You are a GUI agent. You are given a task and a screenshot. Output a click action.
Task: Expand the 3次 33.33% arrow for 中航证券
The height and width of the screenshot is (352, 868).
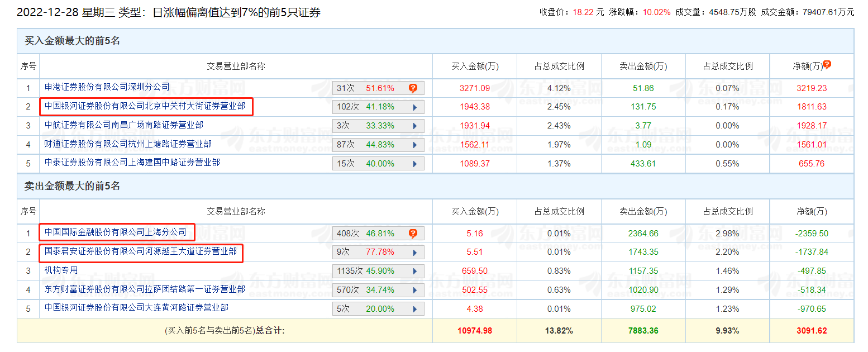414,126
